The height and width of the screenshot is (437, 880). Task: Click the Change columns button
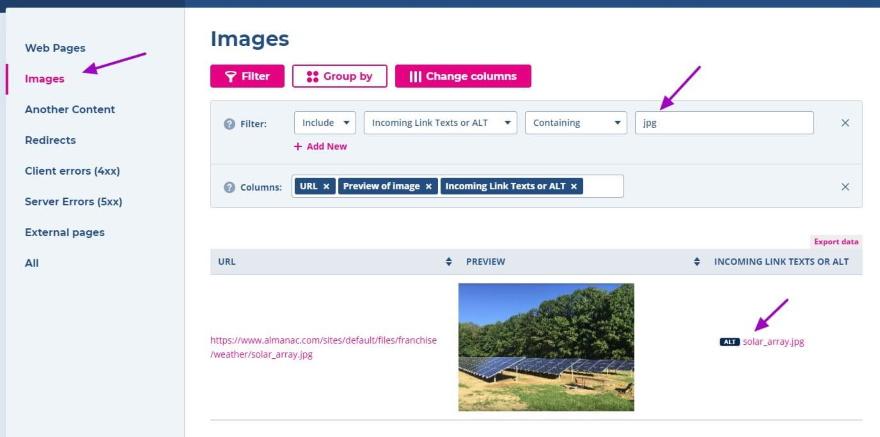[463, 76]
